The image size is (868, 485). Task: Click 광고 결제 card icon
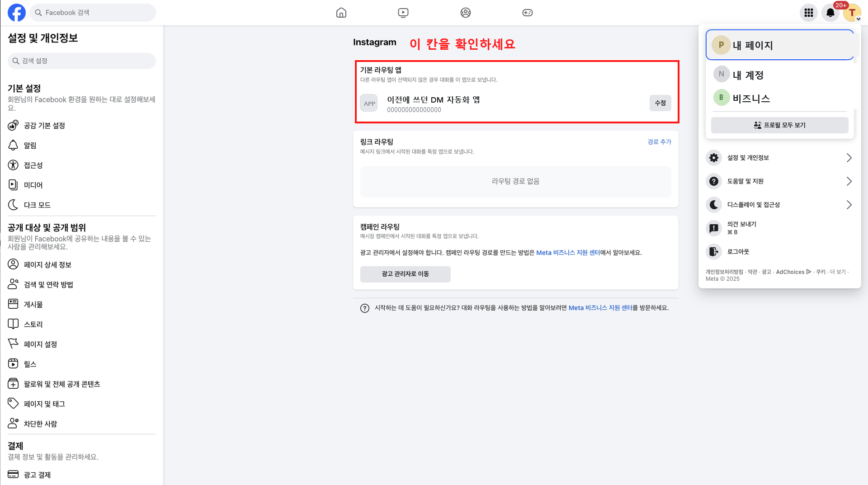tap(13, 475)
